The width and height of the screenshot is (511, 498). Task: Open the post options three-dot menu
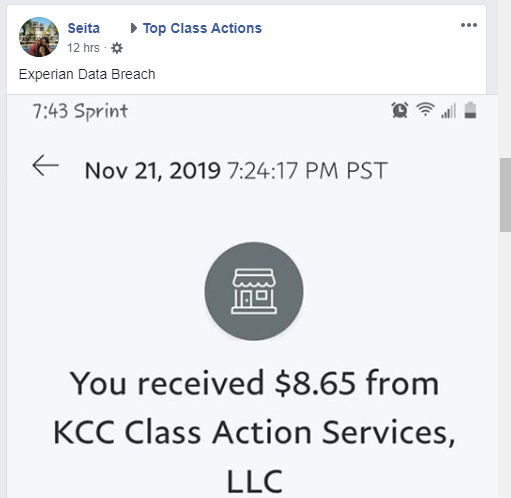469,25
